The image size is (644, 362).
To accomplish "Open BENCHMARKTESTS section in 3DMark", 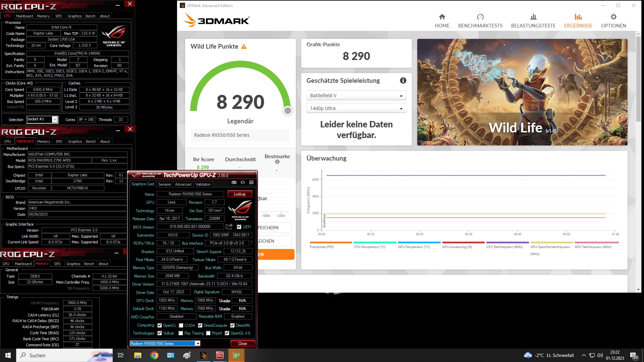I will point(480,21).
